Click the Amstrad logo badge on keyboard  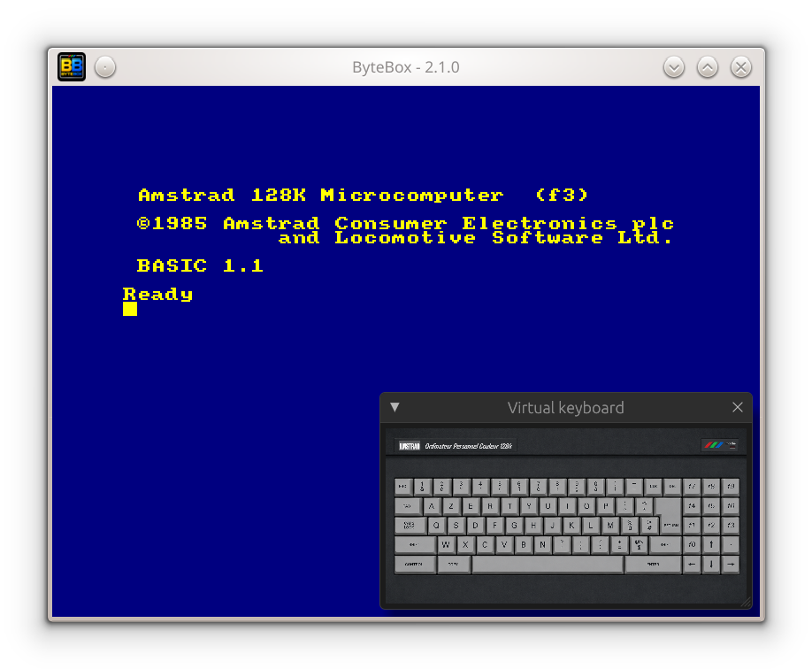click(410, 446)
